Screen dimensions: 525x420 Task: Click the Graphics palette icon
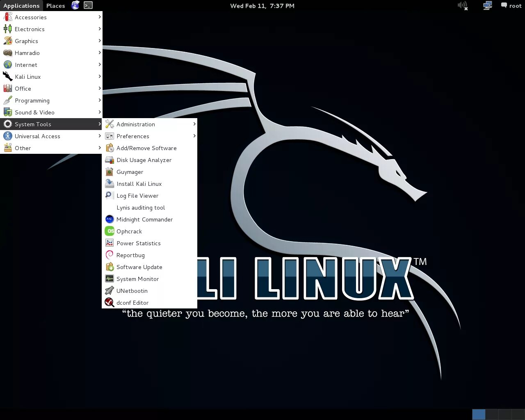(x=8, y=41)
